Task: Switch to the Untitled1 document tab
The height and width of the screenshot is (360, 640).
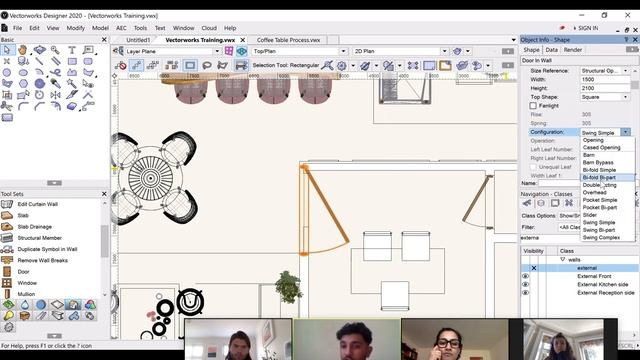Action: 138,40
